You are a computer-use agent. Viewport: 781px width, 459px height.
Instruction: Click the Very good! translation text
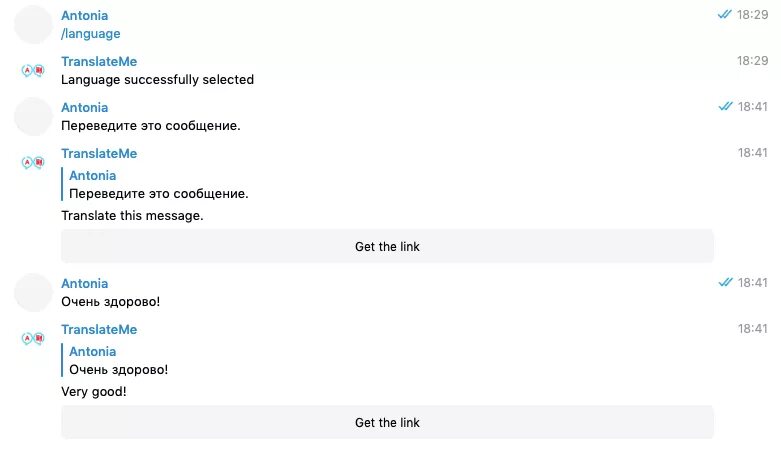coord(94,392)
